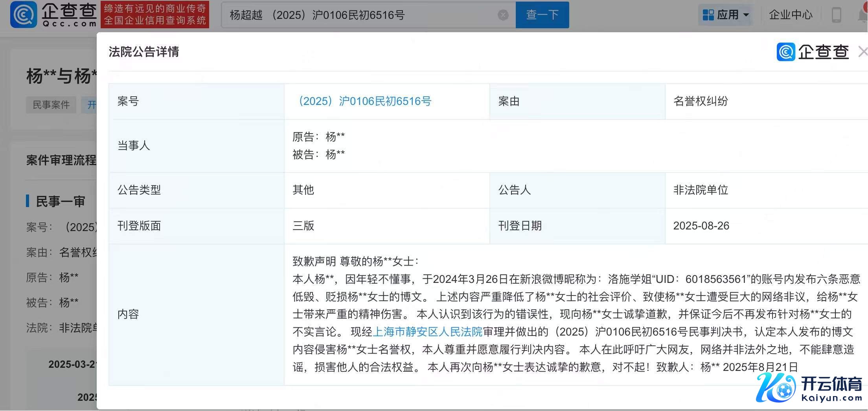Select the 2025-03 timeline date entry
This screenshot has width=868, height=411.
(x=72, y=364)
